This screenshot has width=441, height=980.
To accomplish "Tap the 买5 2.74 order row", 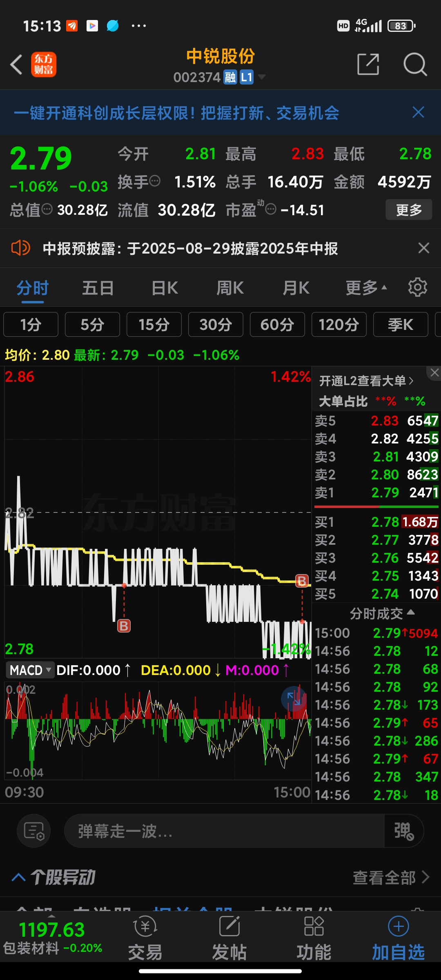I will click(376, 594).
